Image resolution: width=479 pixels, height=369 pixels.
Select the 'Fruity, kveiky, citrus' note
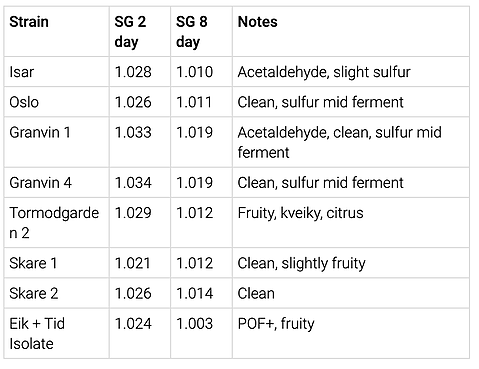(300, 213)
